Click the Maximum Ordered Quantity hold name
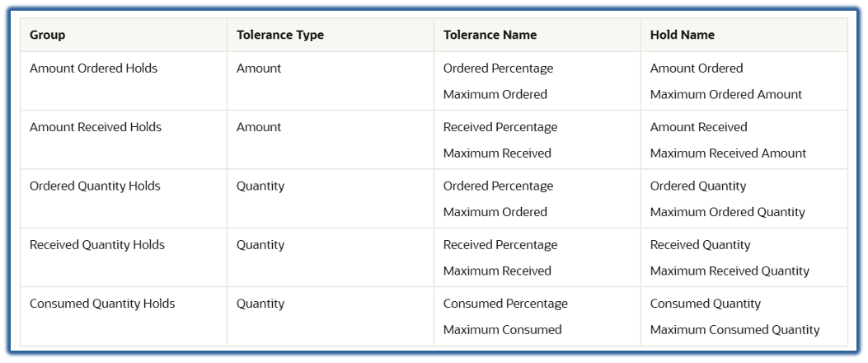 click(727, 212)
